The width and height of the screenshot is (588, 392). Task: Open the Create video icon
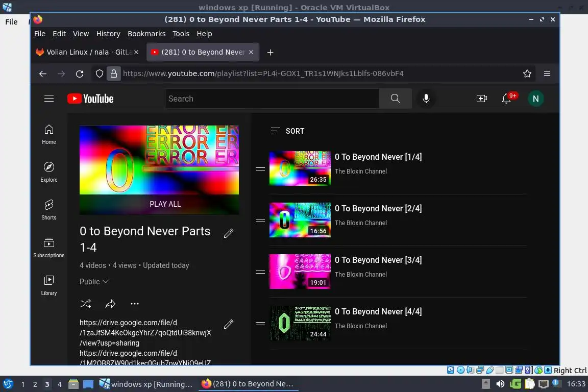(x=481, y=99)
